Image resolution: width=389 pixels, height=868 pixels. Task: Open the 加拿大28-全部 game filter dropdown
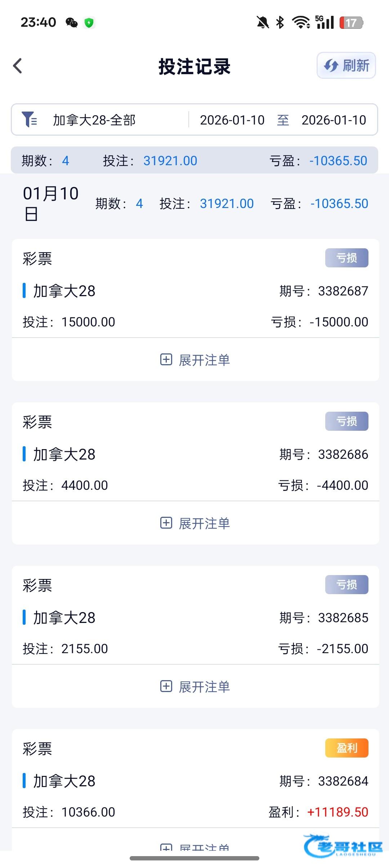point(94,120)
